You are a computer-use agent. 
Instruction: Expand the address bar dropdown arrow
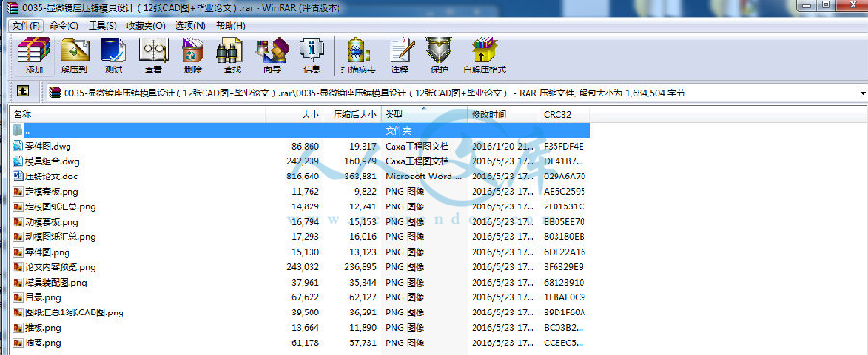pyautogui.click(x=863, y=93)
